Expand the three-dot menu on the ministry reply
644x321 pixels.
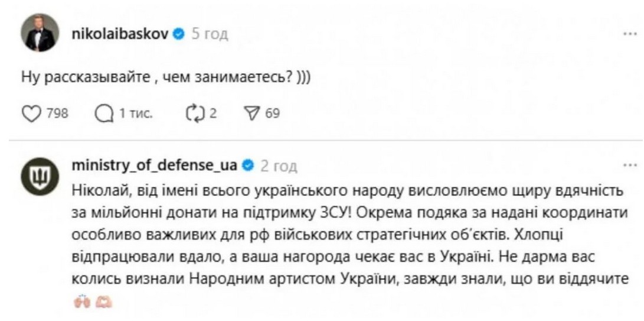tap(630, 166)
